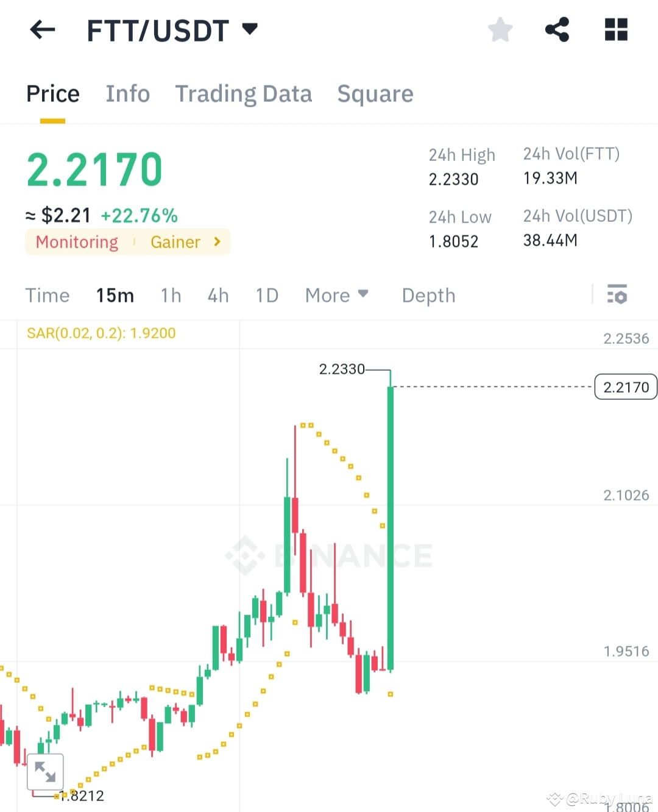The height and width of the screenshot is (812, 658).
Task: Open the chart indicator settings icon
Action: click(618, 295)
